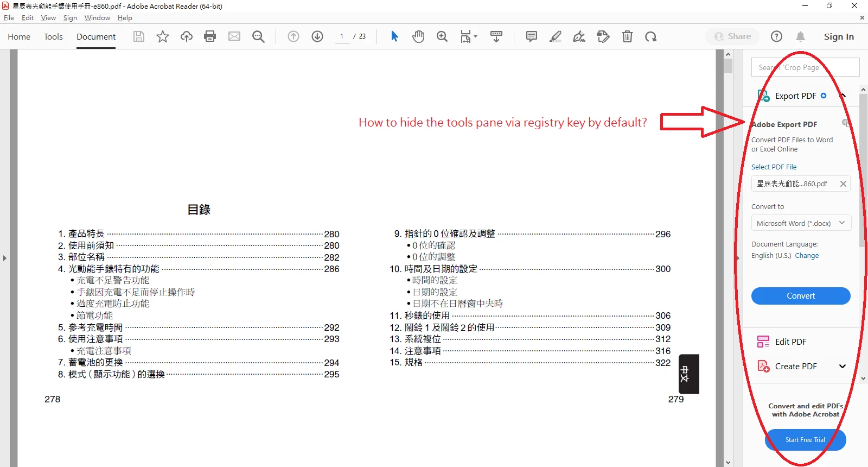The image size is (868, 467).
Task: Close the document with menu-bar X
Action: (x=862, y=17)
